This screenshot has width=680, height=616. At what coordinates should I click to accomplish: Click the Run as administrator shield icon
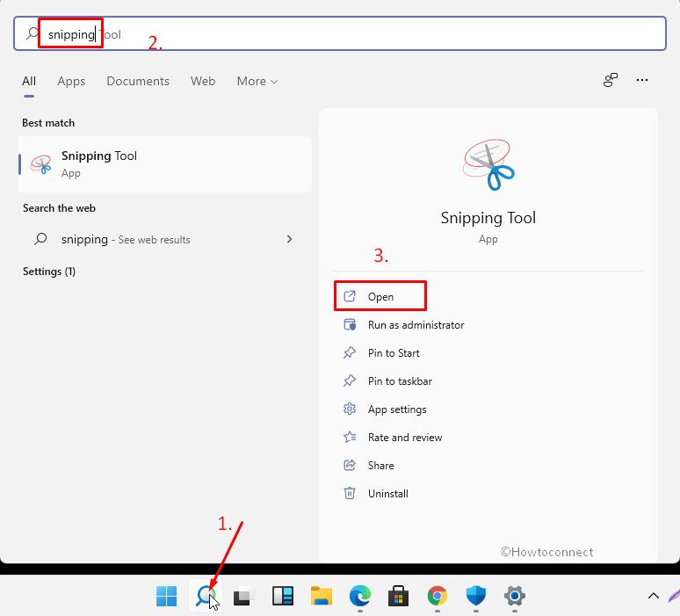click(350, 324)
